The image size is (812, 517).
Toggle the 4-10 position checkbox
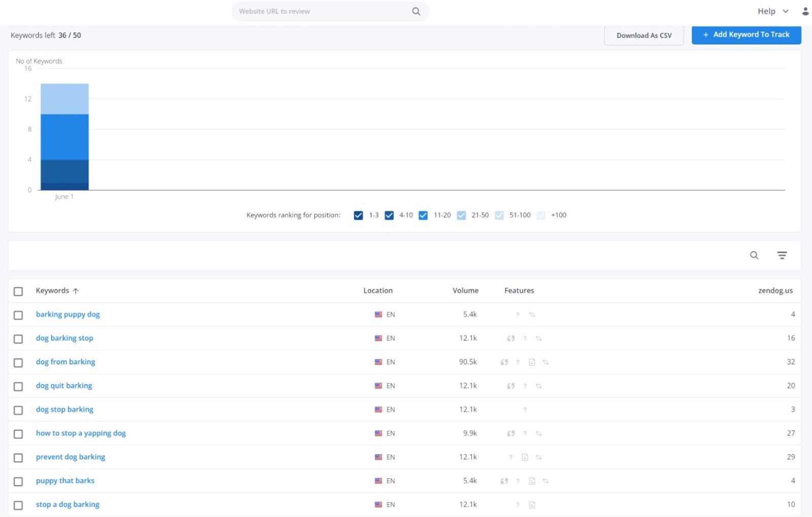pyautogui.click(x=389, y=215)
